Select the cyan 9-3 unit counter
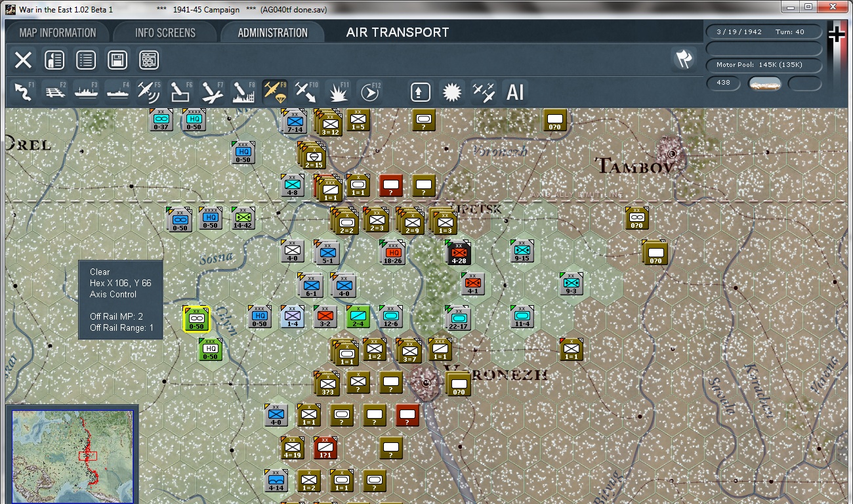Viewport: 853px width, 504px height. click(x=571, y=284)
